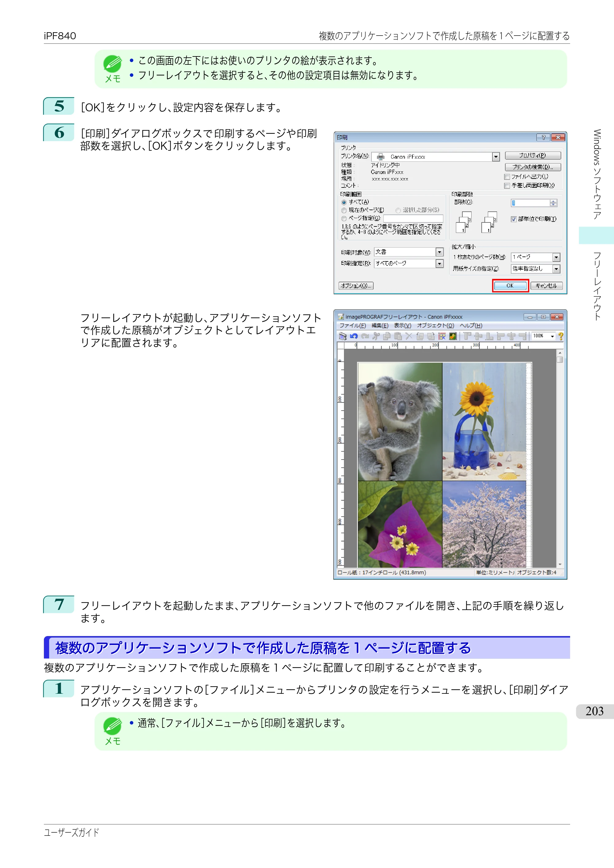Open the オブジェクト(O) menu
This screenshot has width=614, height=868.
tap(435, 326)
